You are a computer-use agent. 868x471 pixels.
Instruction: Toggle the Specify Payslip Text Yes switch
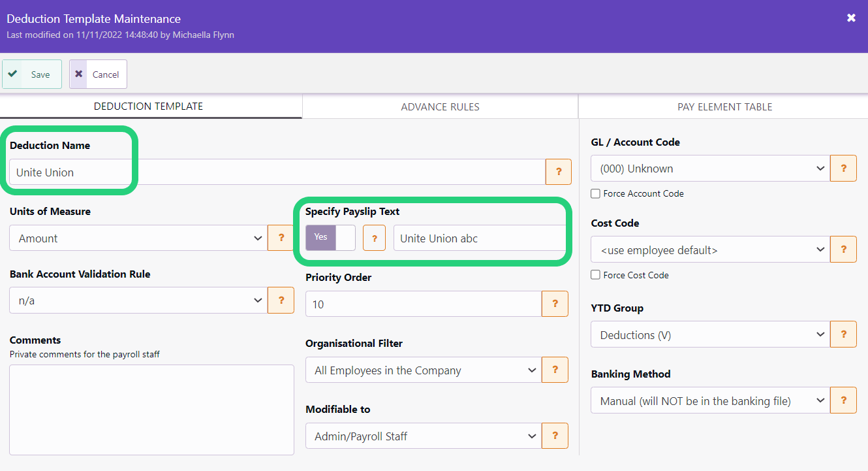point(330,238)
